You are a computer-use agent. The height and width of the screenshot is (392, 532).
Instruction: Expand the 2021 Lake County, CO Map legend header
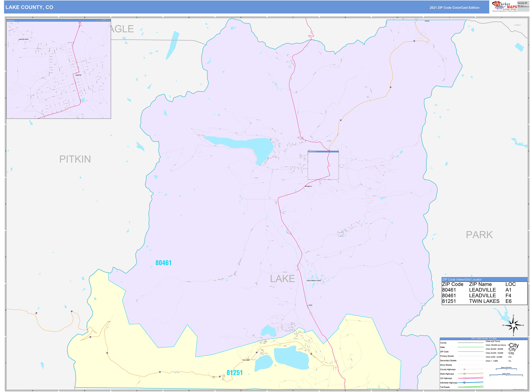(484, 339)
